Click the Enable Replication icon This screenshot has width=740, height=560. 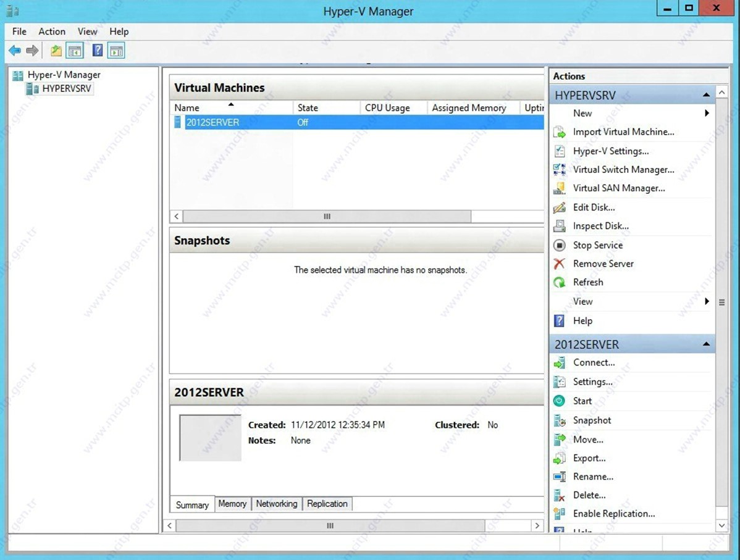[x=559, y=514]
